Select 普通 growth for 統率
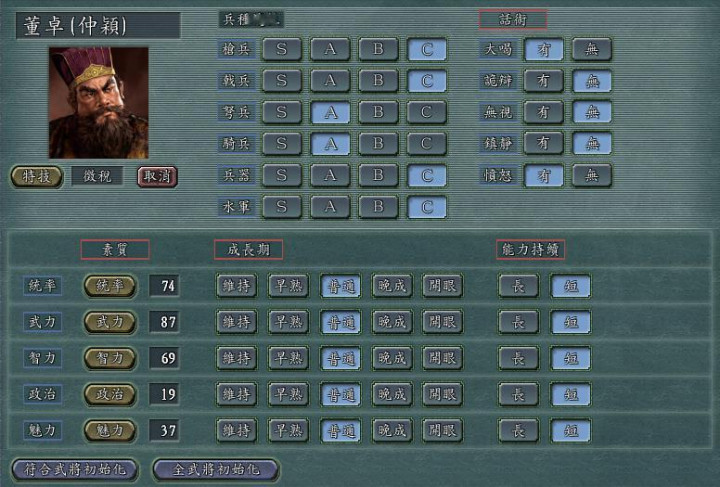720x487 pixels. coord(340,286)
